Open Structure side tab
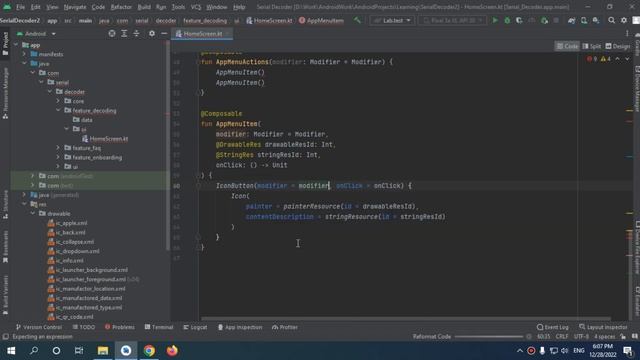 pos(5,204)
